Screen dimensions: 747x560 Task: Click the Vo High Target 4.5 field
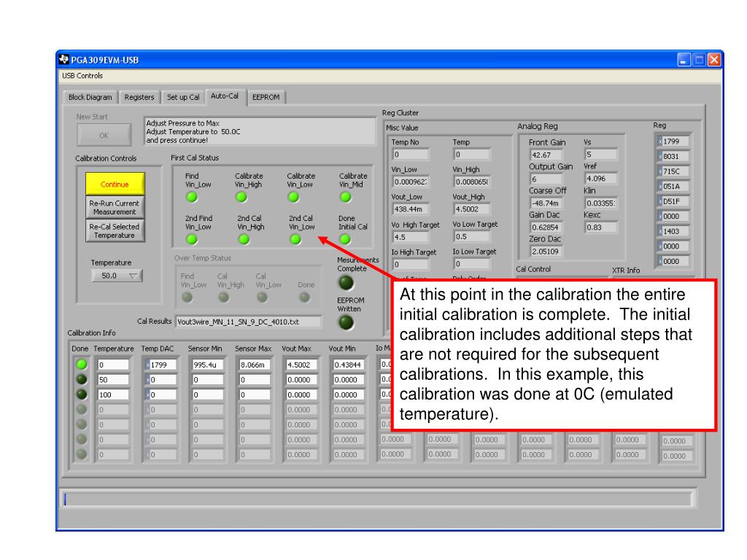tap(410, 237)
